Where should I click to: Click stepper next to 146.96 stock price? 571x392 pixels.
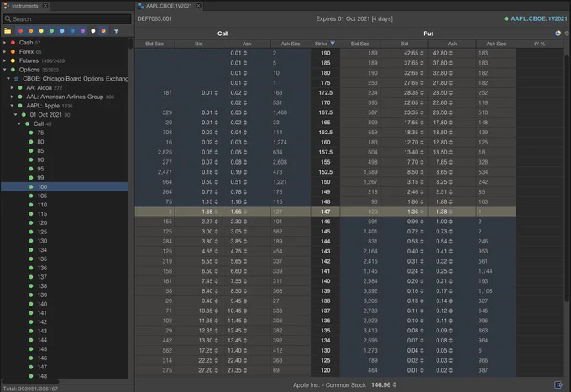point(395,384)
